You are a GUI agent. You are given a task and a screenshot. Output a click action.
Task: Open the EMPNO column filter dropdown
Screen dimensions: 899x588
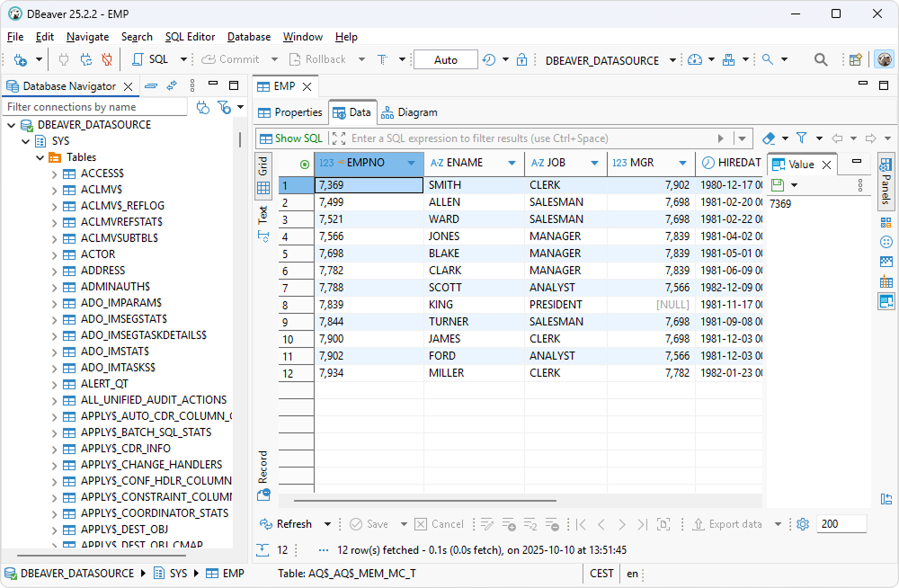click(x=412, y=163)
